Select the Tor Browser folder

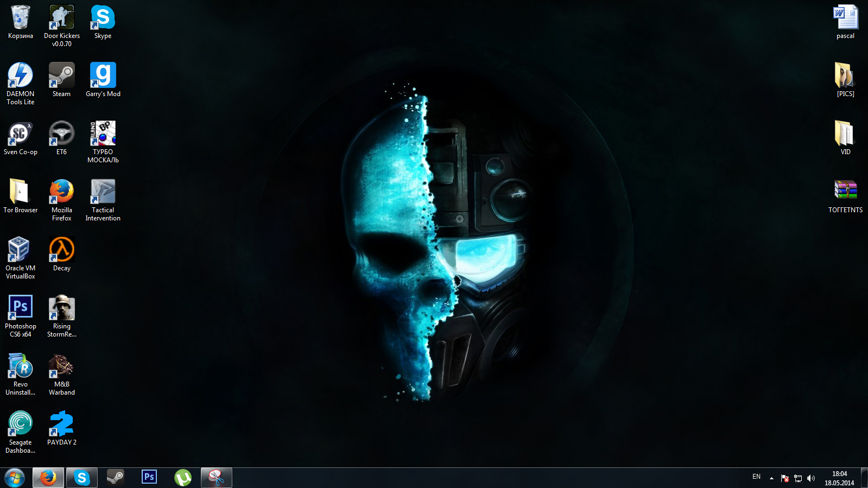click(21, 197)
